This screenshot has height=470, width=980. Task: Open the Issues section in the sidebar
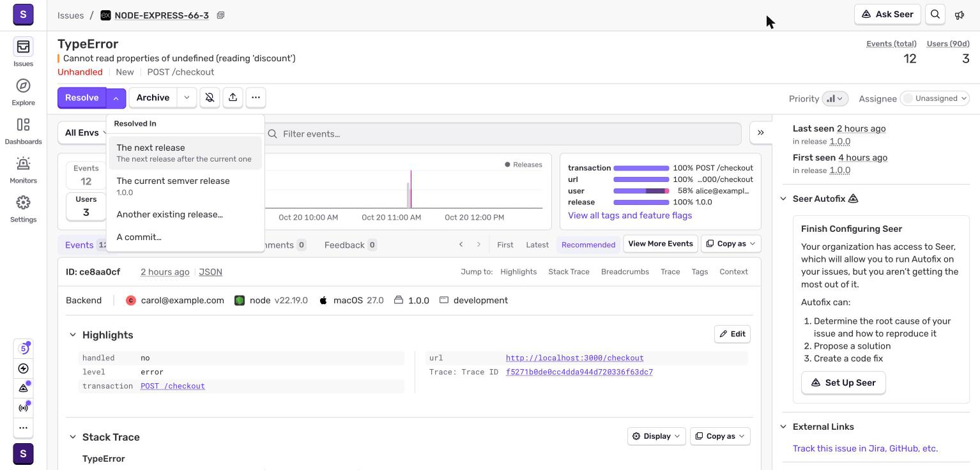tap(23, 52)
